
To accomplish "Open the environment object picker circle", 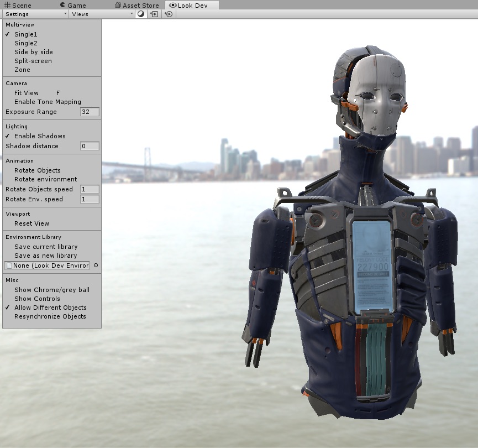I will [x=96, y=265].
